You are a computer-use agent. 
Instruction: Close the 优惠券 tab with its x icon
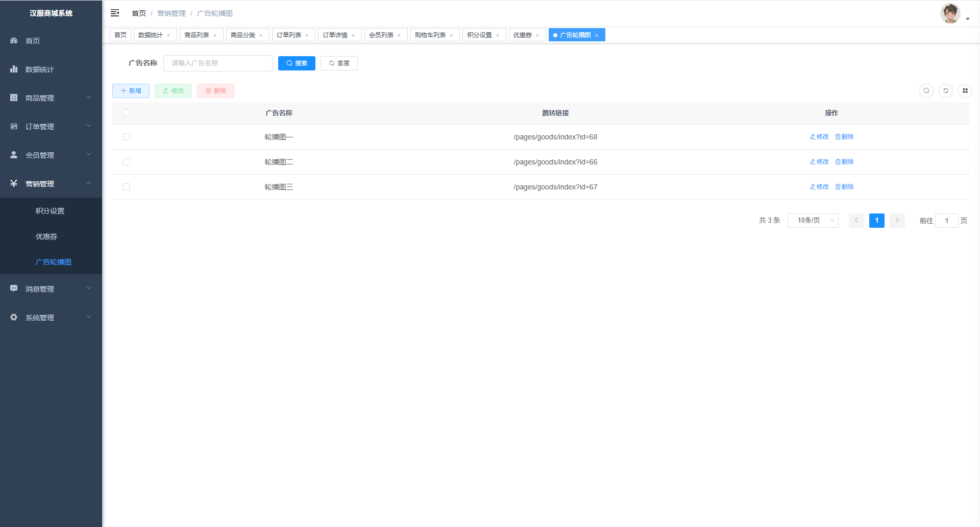point(537,36)
